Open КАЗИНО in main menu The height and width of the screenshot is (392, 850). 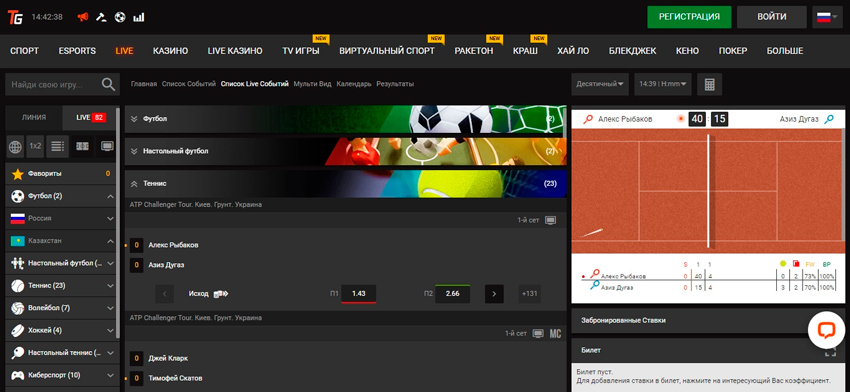[170, 51]
